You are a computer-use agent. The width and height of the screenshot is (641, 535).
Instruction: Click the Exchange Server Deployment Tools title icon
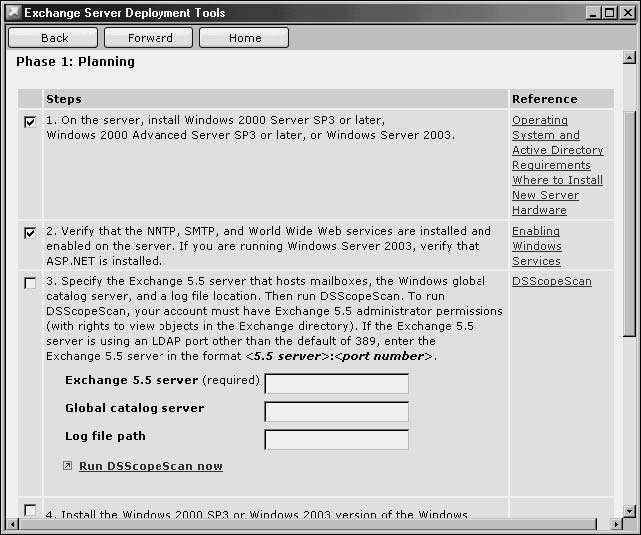click(13, 13)
